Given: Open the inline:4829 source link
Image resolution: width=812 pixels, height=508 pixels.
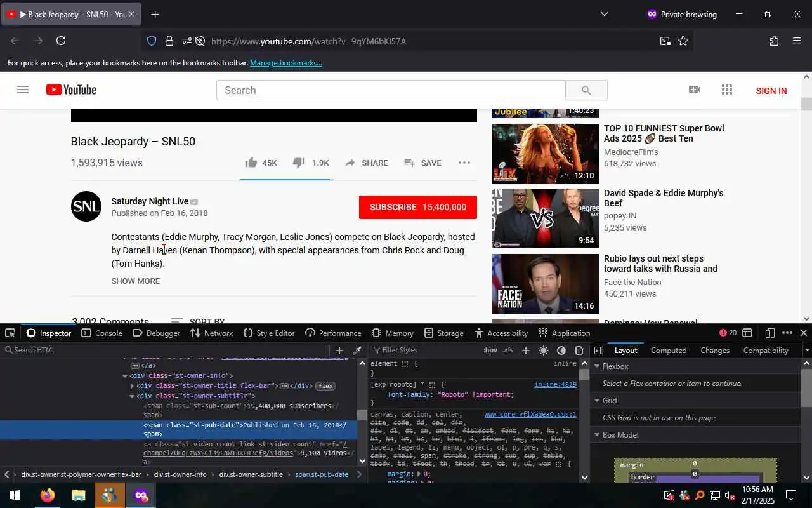Looking at the screenshot, I should [x=555, y=384].
